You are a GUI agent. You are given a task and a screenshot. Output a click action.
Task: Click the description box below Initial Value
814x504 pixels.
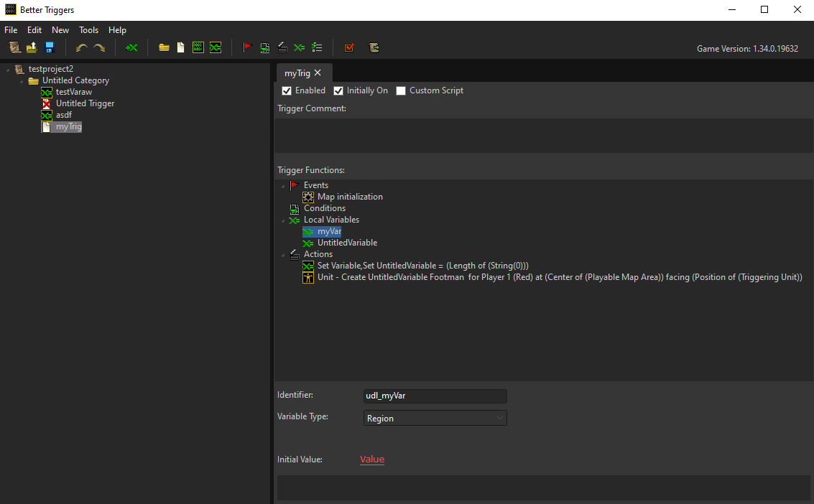pyautogui.click(x=543, y=488)
